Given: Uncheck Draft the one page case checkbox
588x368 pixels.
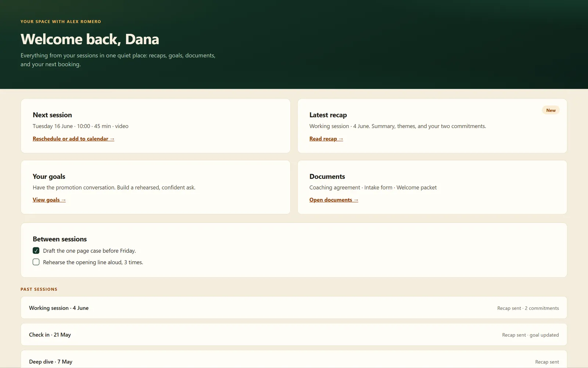Looking at the screenshot, I should point(36,251).
